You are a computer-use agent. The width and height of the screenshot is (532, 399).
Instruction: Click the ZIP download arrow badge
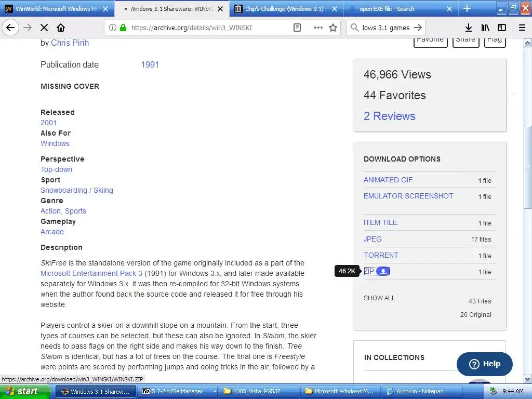point(383,271)
